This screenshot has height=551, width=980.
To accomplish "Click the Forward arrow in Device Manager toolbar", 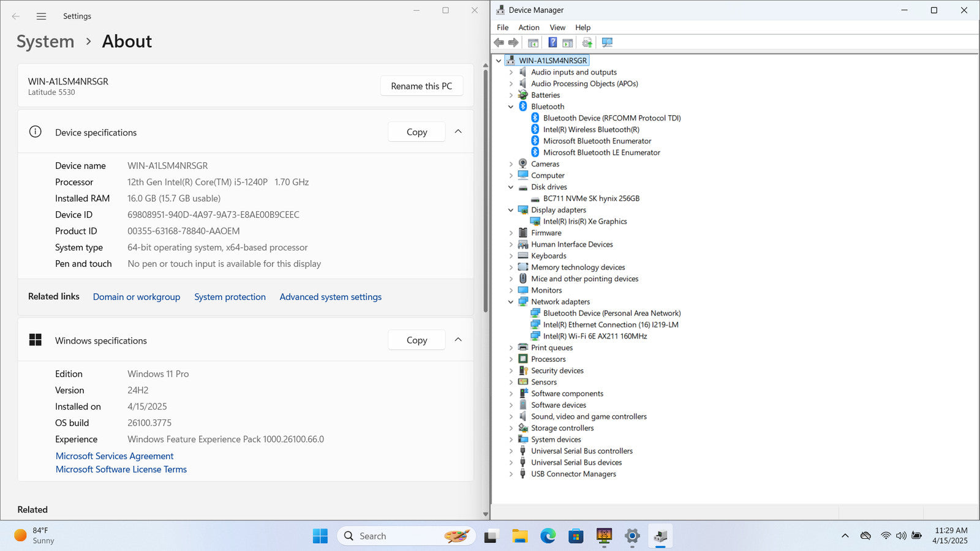I will pyautogui.click(x=513, y=42).
